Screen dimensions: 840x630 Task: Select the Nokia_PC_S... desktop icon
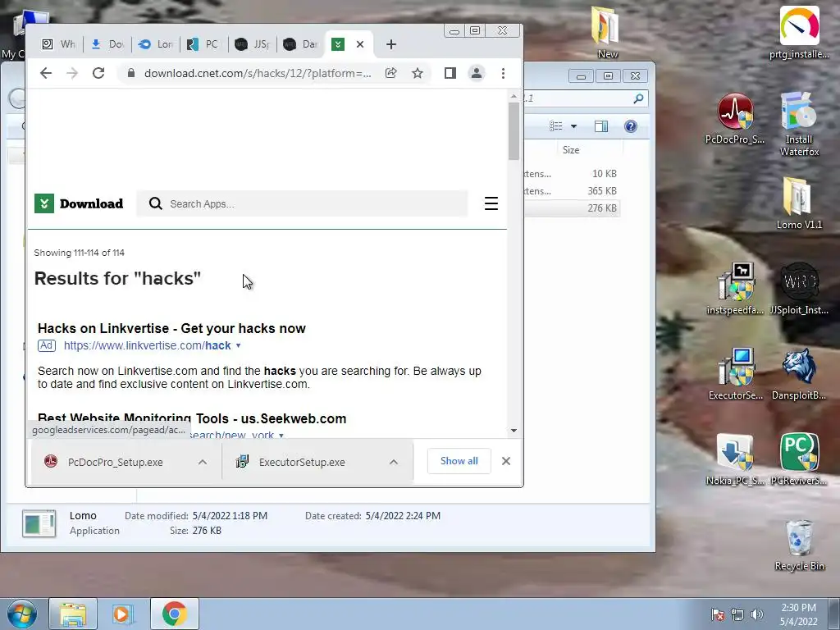tap(735, 459)
